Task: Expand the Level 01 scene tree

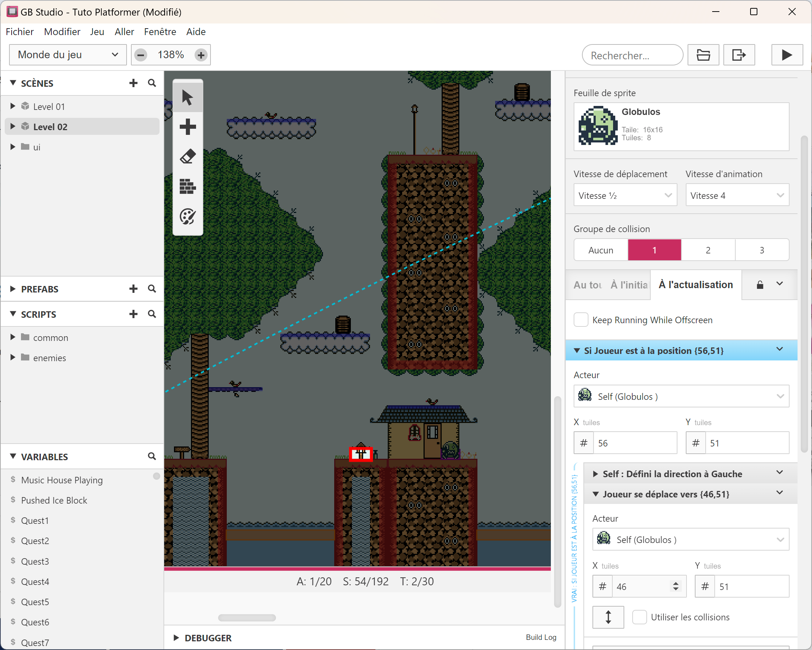Action: coord(13,107)
